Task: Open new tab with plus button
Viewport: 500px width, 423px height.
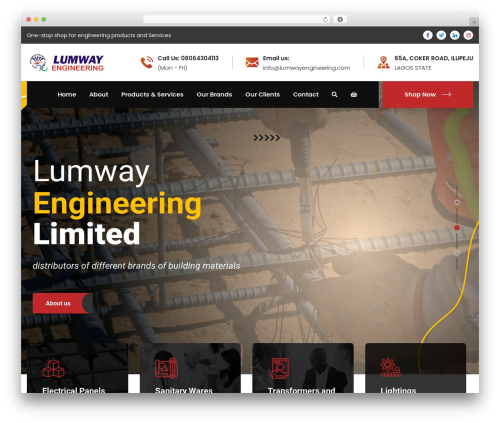Action: (474, 22)
